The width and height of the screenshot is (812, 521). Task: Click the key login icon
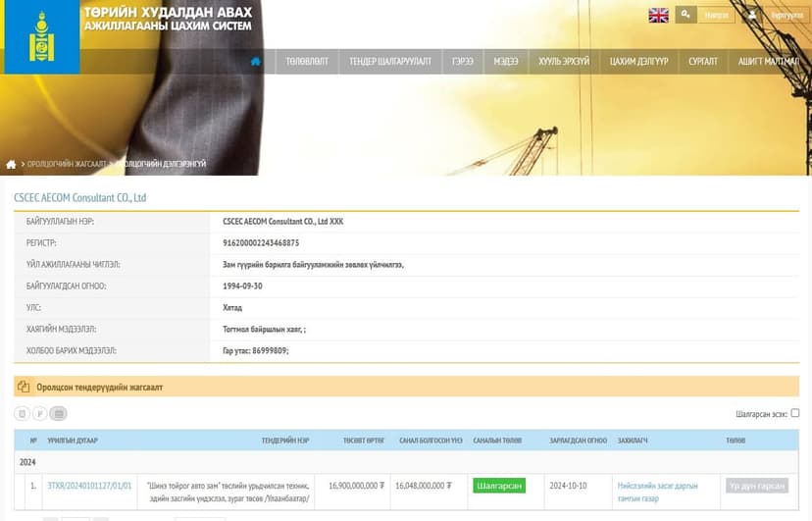point(685,15)
